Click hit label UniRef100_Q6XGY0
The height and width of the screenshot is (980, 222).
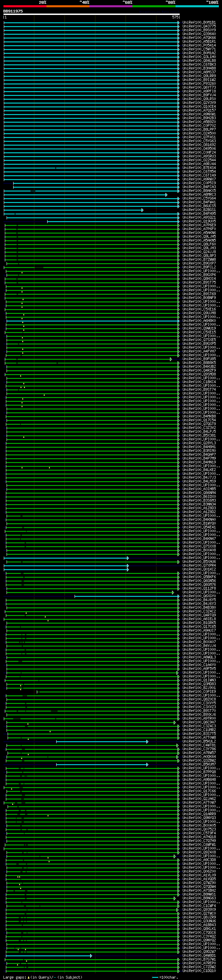pyautogui.click(x=199, y=597)
